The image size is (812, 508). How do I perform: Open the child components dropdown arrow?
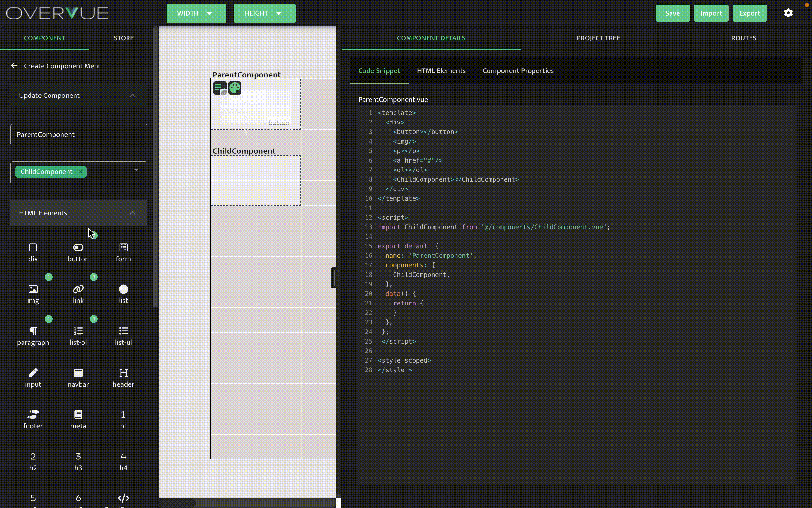click(136, 170)
